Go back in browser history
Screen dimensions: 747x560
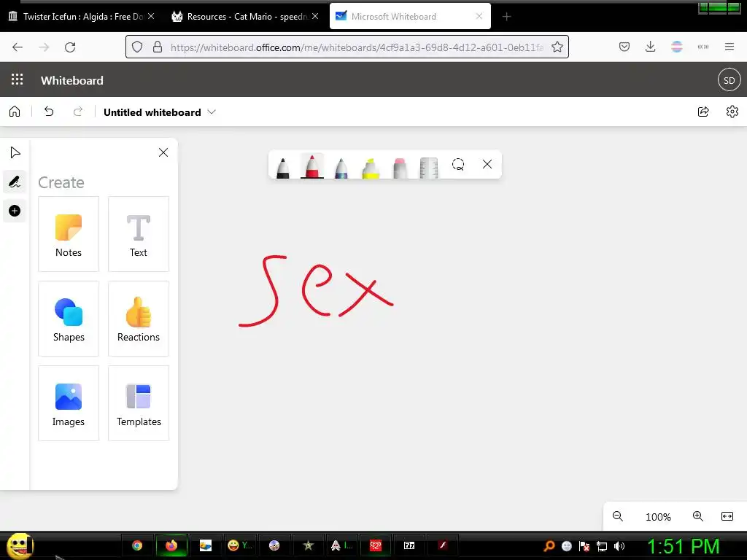coord(18,47)
